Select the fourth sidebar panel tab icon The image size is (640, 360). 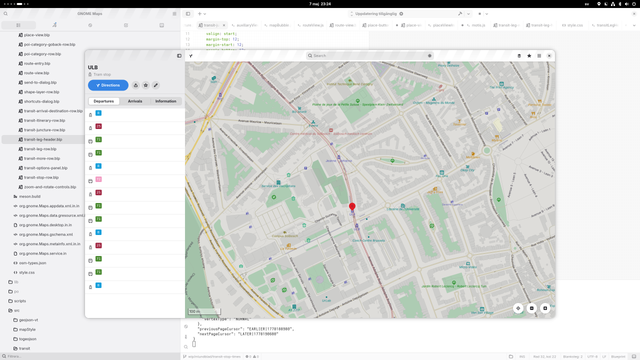(x=126, y=25)
